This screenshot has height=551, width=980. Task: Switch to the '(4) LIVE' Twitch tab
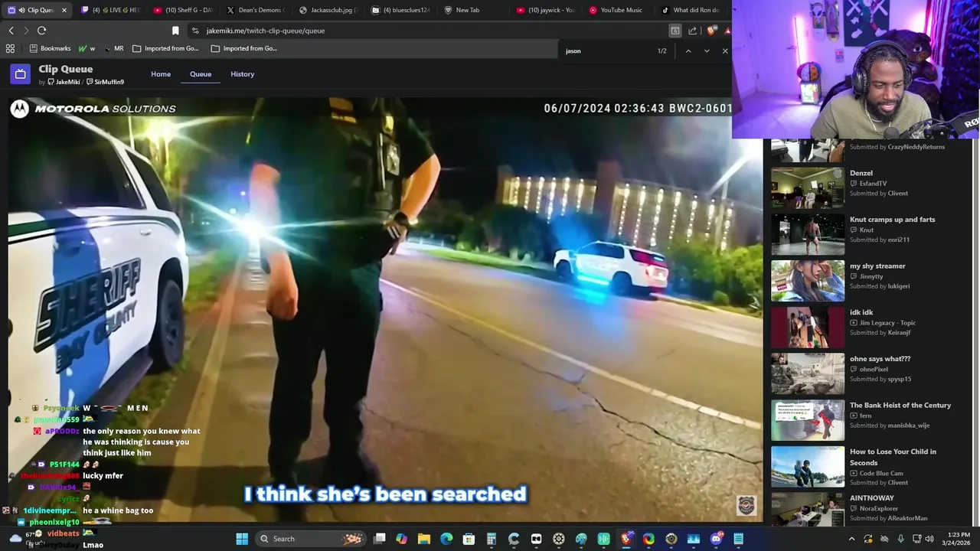pyautogui.click(x=110, y=10)
